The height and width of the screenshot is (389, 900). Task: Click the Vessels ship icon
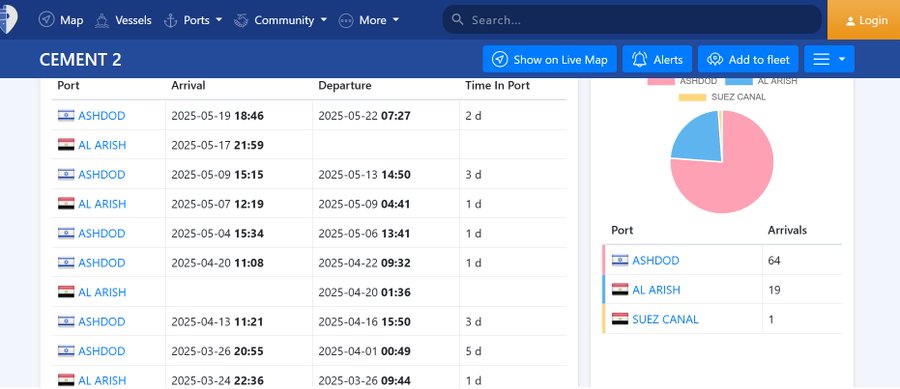[102, 20]
